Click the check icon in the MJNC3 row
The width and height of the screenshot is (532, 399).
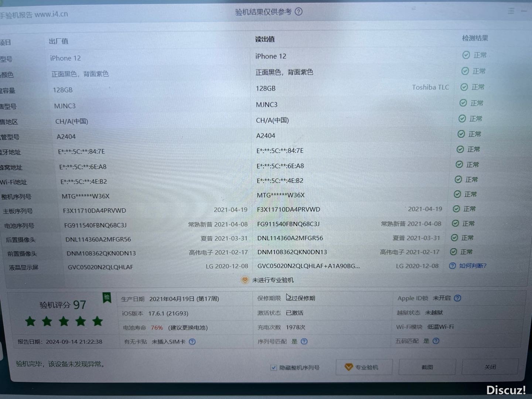point(463,103)
